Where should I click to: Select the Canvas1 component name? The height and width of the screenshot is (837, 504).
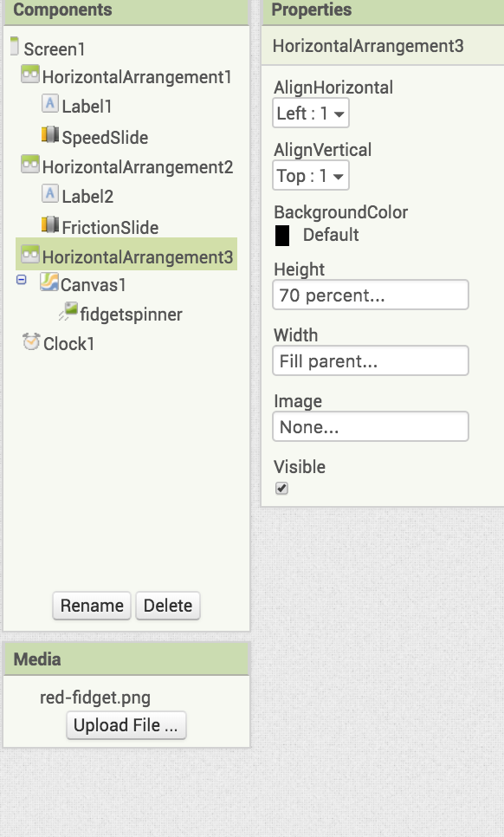94,285
